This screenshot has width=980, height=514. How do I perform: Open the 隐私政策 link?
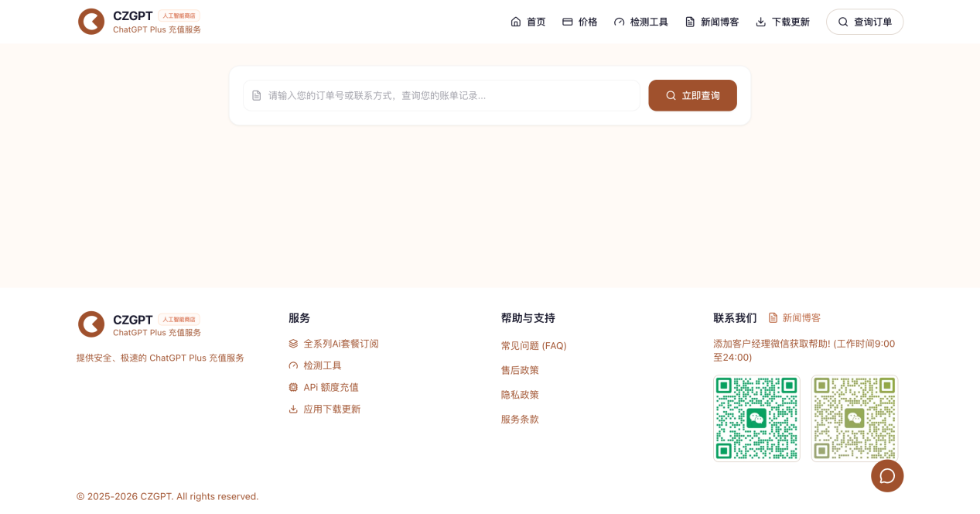[x=520, y=395]
